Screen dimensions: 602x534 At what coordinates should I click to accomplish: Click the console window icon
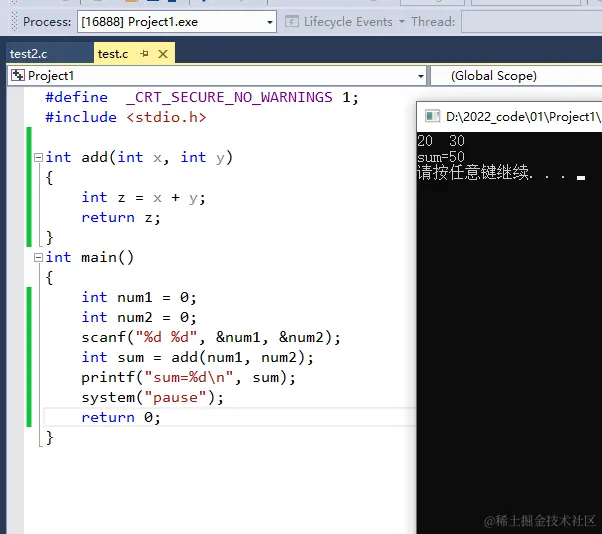pos(432,116)
